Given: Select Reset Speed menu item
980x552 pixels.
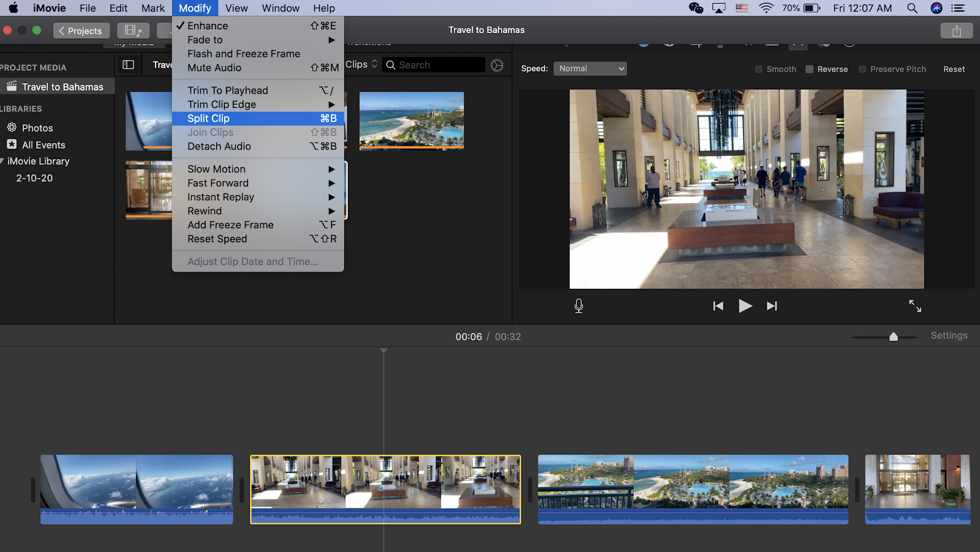Looking at the screenshot, I should 258,239.
